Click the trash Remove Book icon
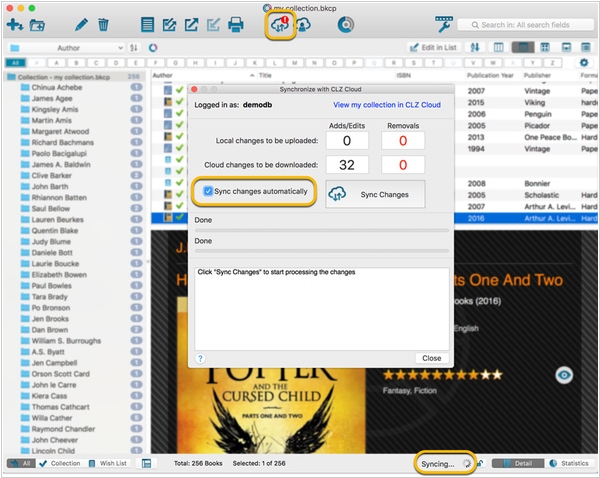This screenshot has height=478, width=600. 103,24
